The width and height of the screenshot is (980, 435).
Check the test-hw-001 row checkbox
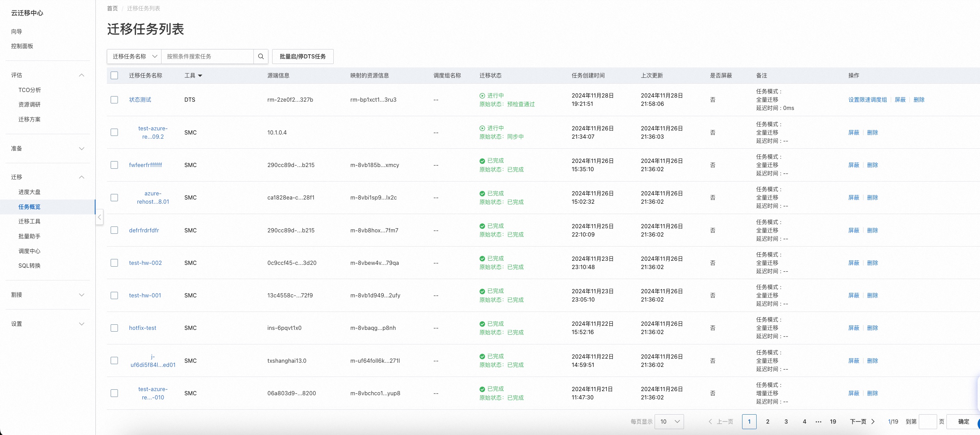pyautogui.click(x=114, y=295)
